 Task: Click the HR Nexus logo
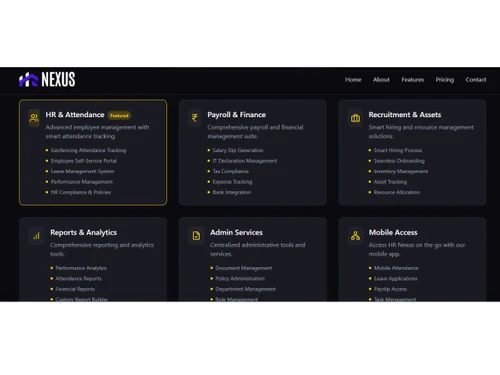(47, 80)
